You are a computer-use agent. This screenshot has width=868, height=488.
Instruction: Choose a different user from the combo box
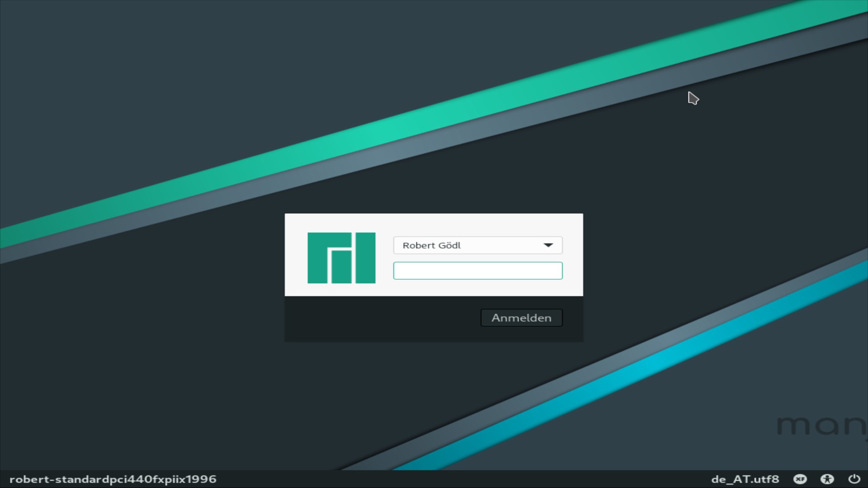click(478, 245)
